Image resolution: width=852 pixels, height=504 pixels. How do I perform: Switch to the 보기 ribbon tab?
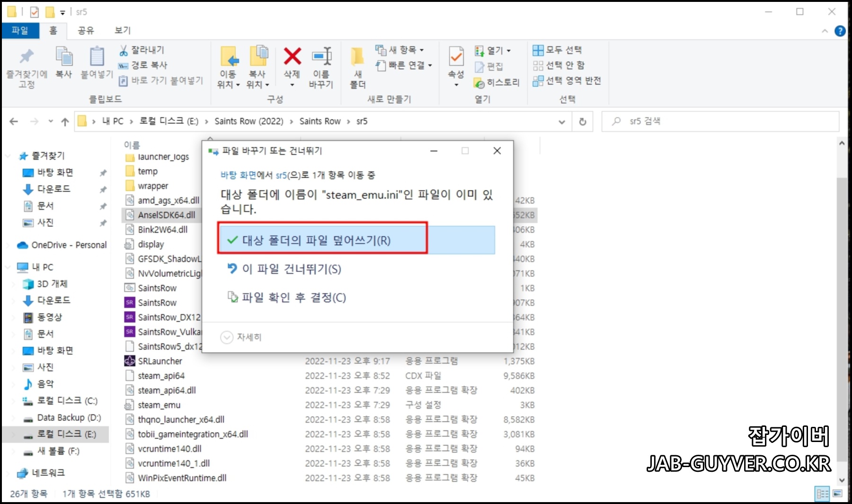pyautogui.click(x=122, y=30)
